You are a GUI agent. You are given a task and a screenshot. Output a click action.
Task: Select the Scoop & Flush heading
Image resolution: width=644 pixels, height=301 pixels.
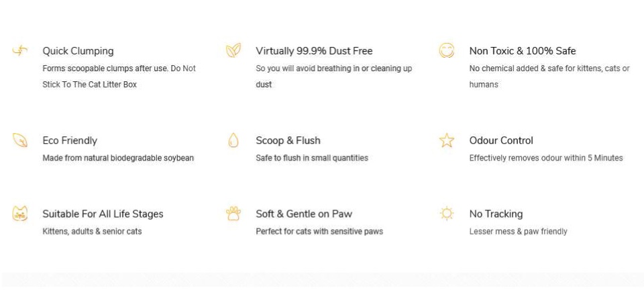point(288,141)
